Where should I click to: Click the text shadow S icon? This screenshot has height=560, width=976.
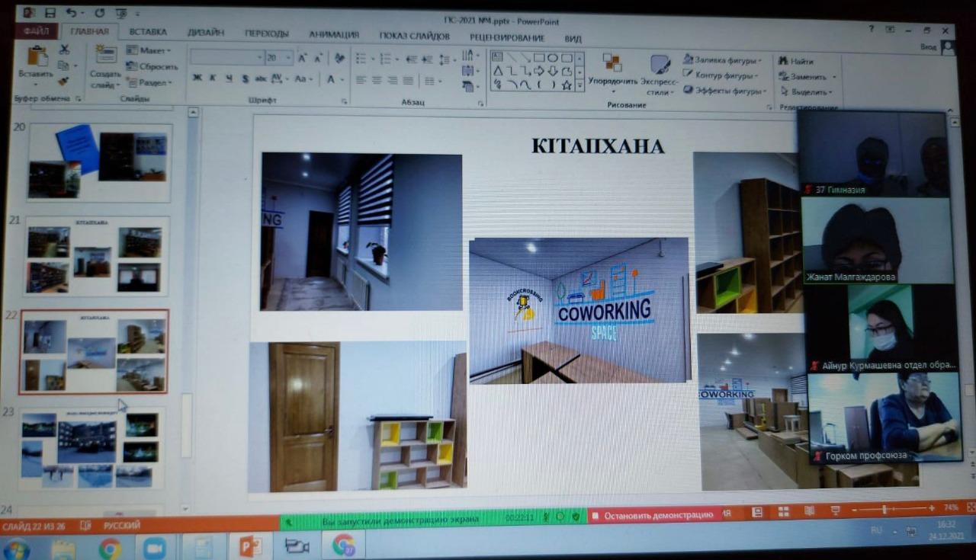(x=246, y=78)
